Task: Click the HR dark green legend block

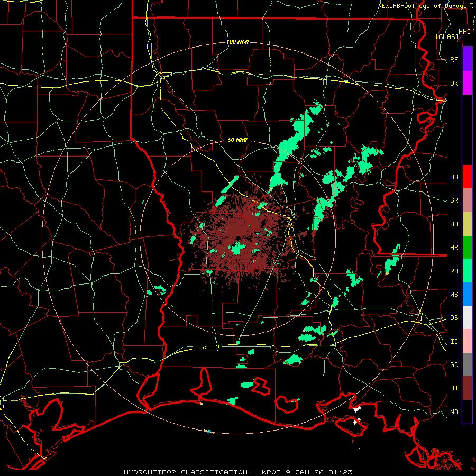Action: (467, 248)
